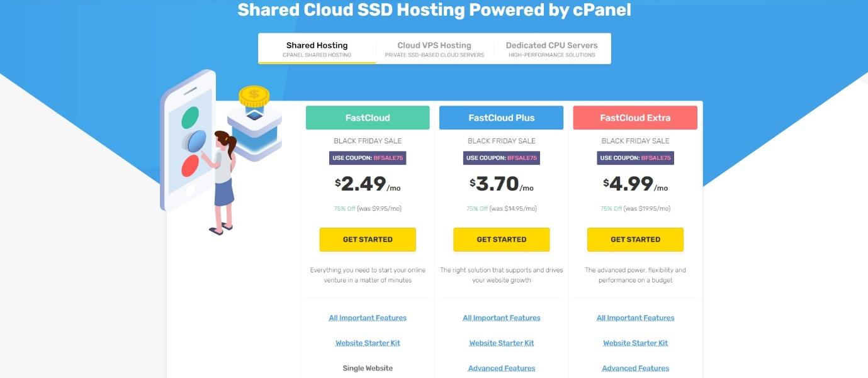
Task: Click the $3.70/mo price text
Action: 502,184
